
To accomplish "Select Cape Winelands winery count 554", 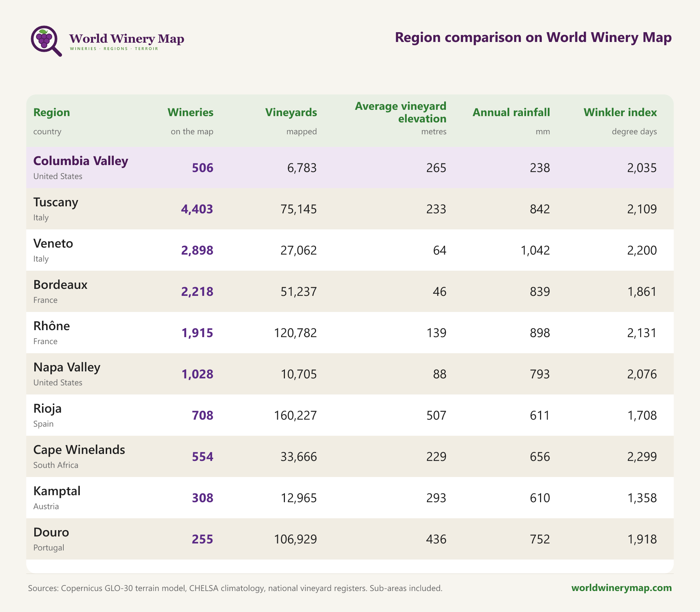I will point(203,457).
